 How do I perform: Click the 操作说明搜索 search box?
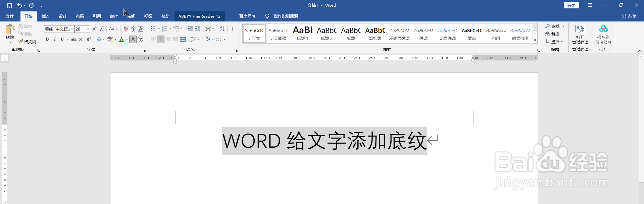click(286, 16)
